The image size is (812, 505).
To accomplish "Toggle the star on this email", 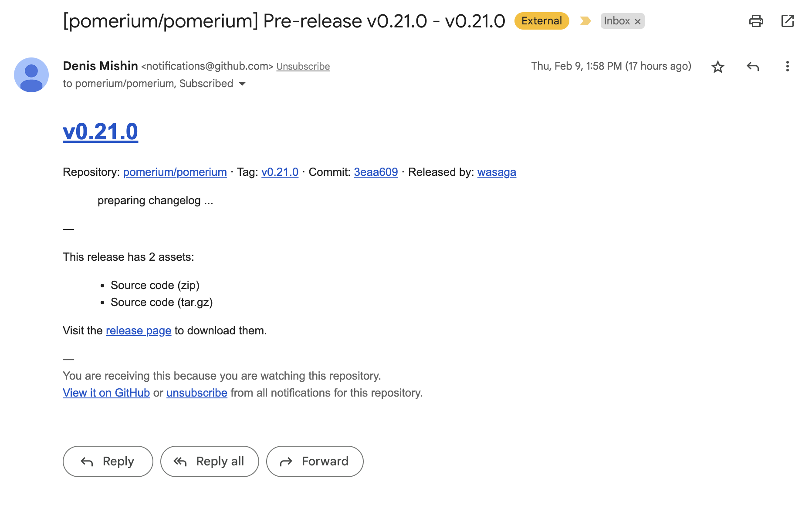I will tap(718, 67).
